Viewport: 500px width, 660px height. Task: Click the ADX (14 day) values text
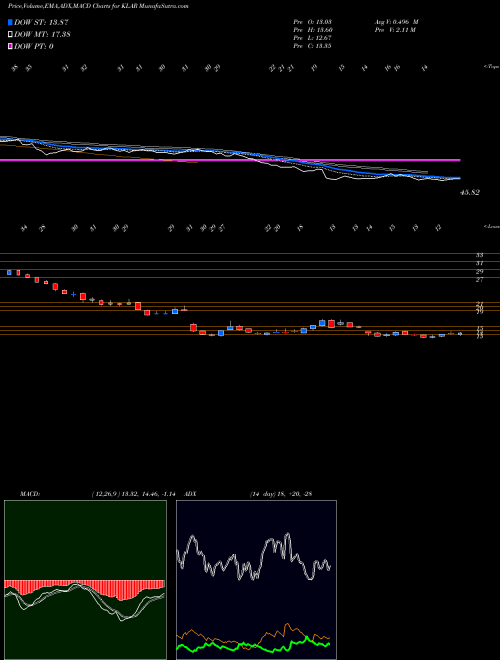[281, 494]
